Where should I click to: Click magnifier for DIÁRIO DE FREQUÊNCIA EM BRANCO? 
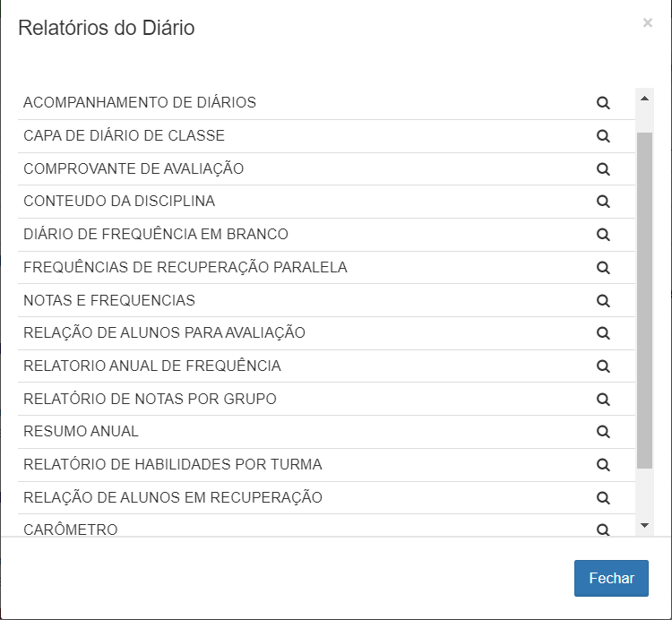(x=603, y=235)
